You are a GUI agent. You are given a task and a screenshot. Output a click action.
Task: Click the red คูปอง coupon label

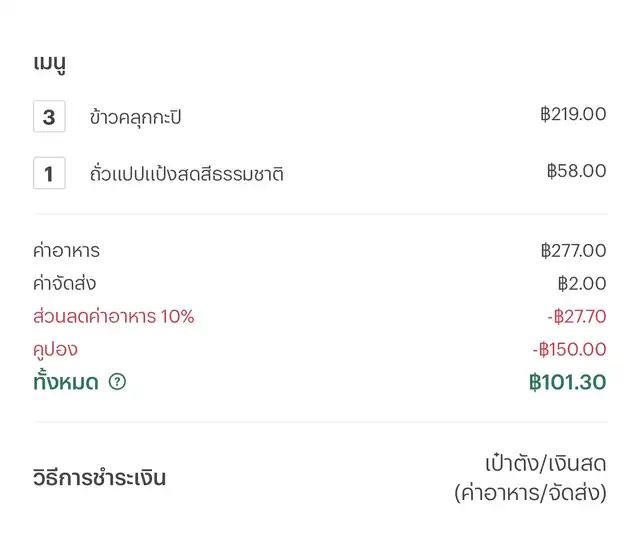pyautogui.click(x=55, y=349)
